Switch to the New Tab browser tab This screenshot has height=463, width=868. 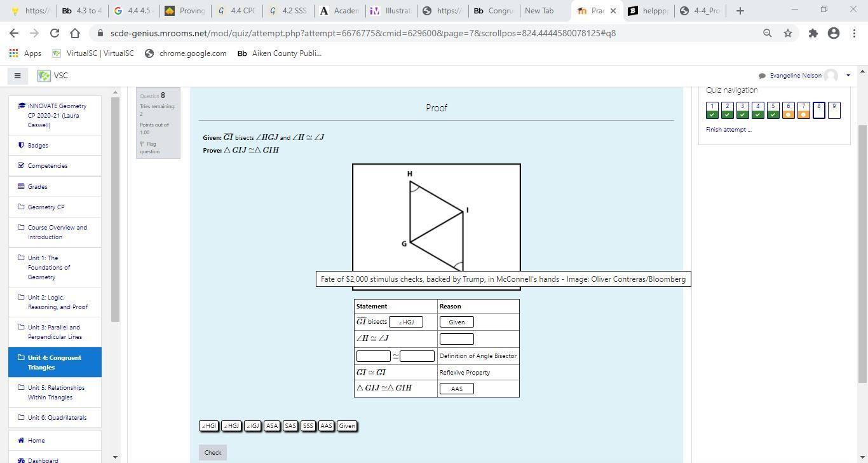(539, 11)
